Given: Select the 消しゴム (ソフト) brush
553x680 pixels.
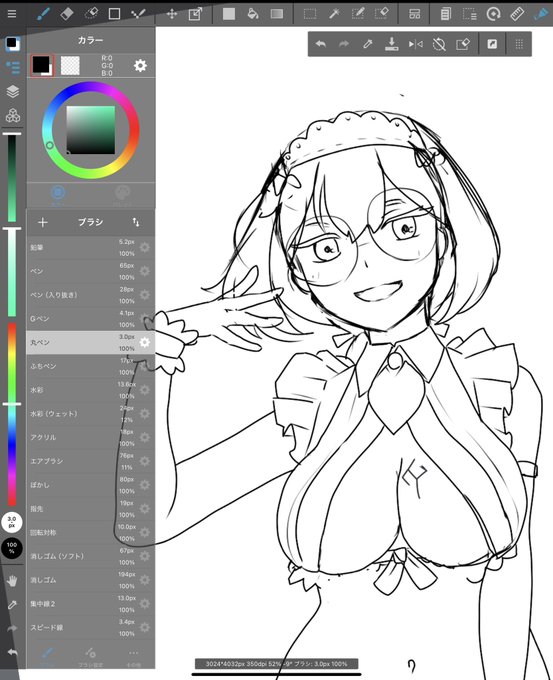Looking at the screenshot, I should click(91, 556).
